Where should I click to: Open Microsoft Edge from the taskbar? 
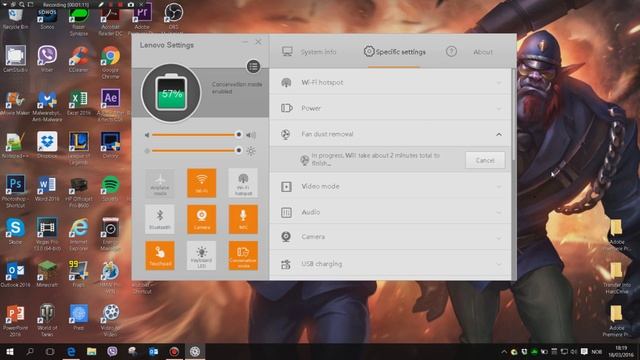point(71,352)
